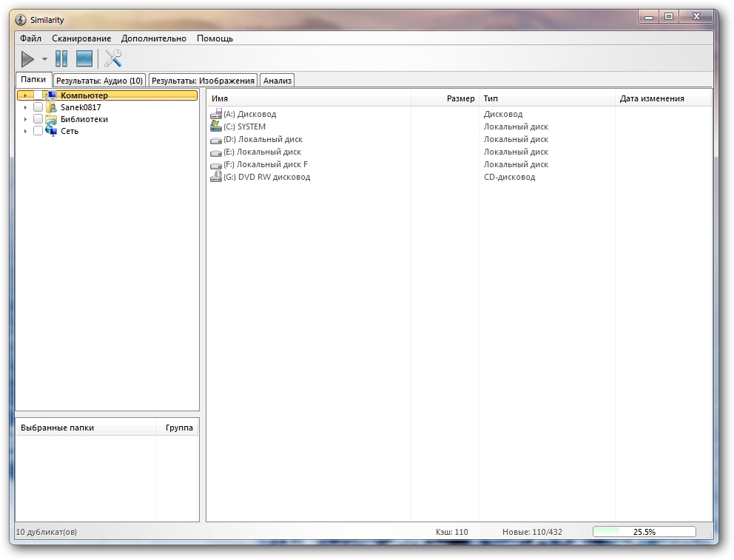Click the Сеть network icon in tree
734x560 pixels.
point(51,131)
